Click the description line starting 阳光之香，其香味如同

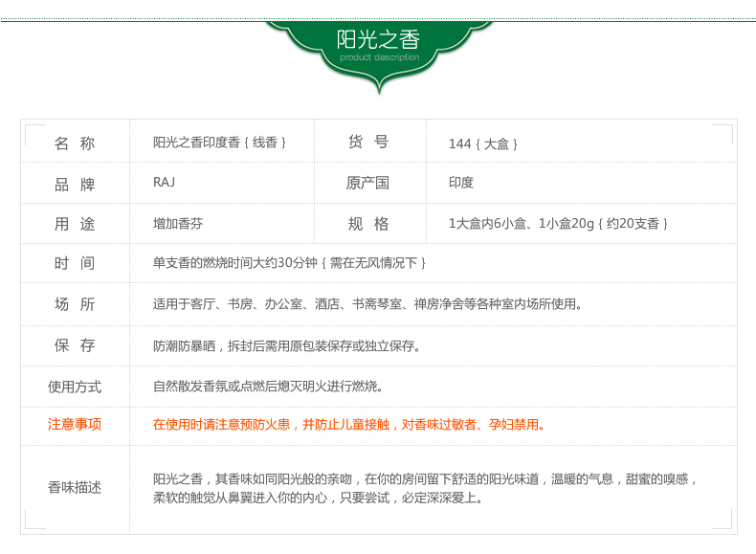coord(424,479)
